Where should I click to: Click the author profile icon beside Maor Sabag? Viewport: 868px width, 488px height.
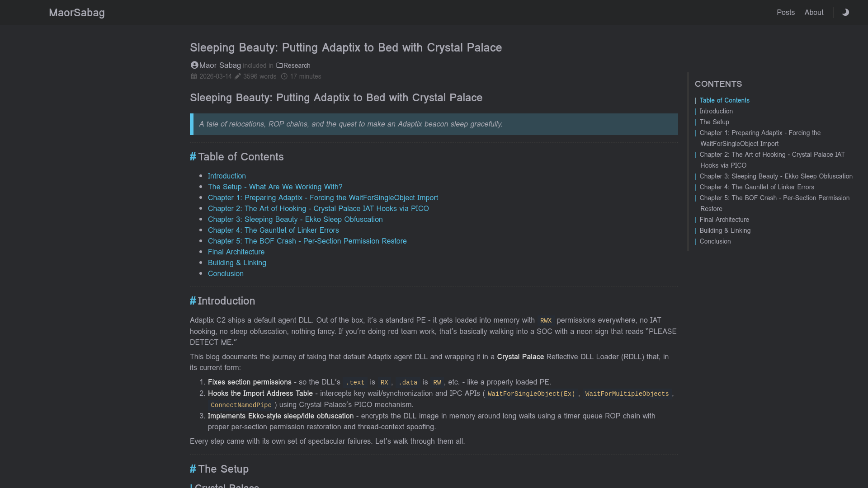(x=193, y=65)
